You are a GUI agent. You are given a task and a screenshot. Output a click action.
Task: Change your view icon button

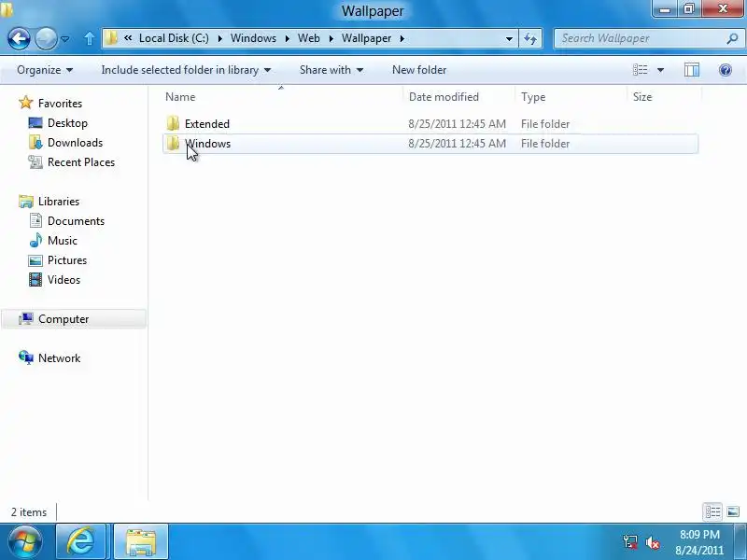click(x=641, y=70)
